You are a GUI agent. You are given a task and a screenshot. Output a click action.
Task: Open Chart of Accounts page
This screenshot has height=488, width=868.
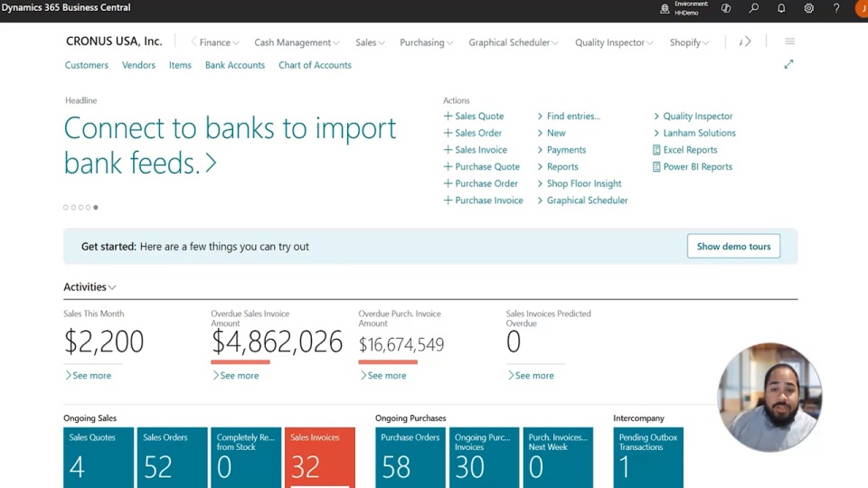coord(315,65)
